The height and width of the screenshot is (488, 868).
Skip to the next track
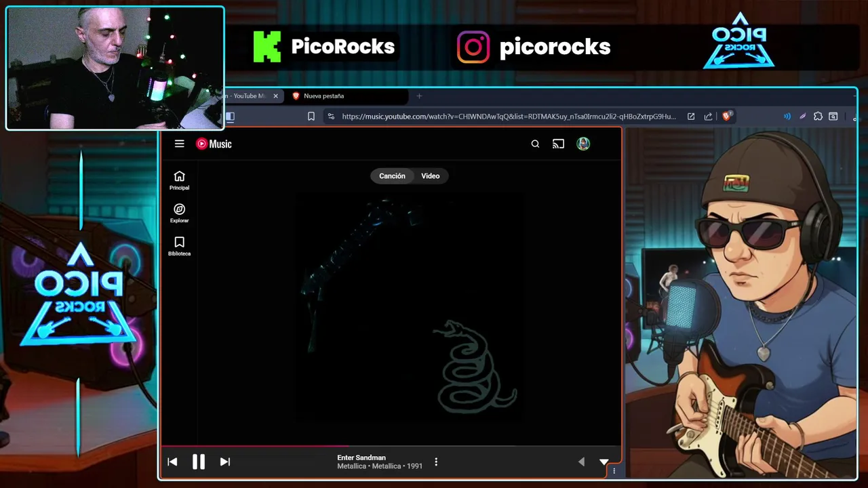point(225,462)
